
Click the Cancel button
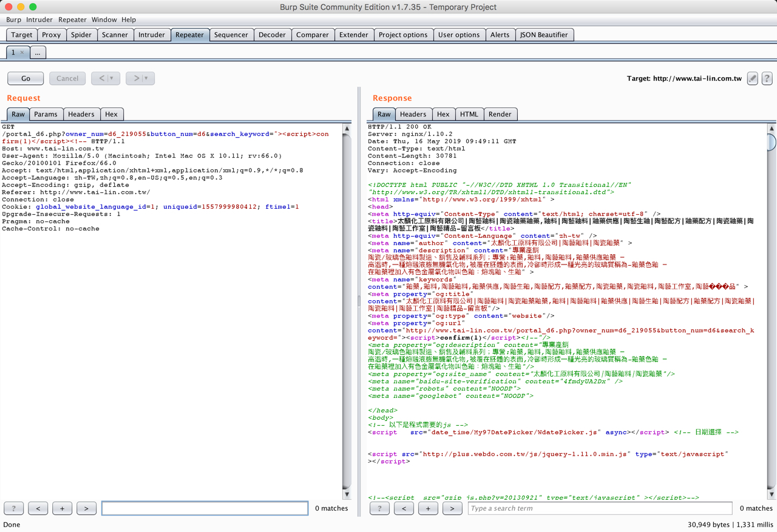[67, 78]
